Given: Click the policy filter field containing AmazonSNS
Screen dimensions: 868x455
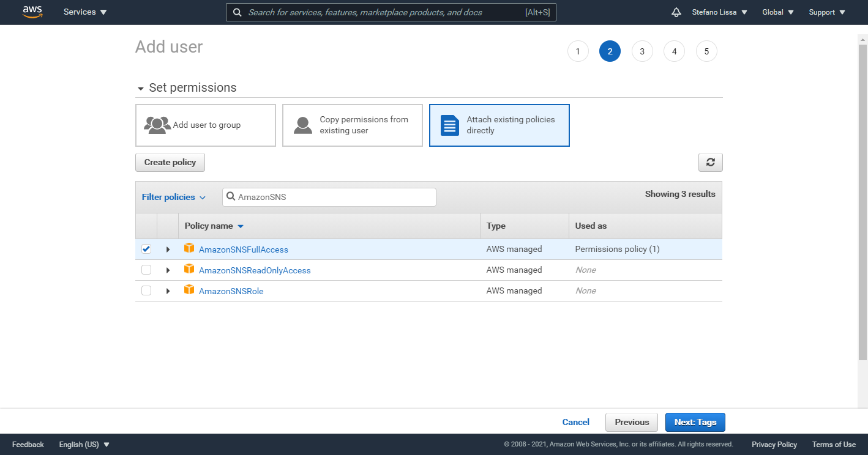Looking at the screenshot, I should tap(329, 197).
